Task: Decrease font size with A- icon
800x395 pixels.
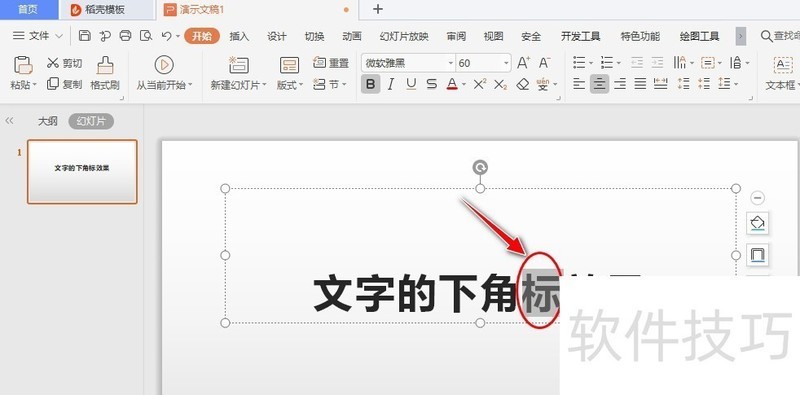Action: pos(544,63)
